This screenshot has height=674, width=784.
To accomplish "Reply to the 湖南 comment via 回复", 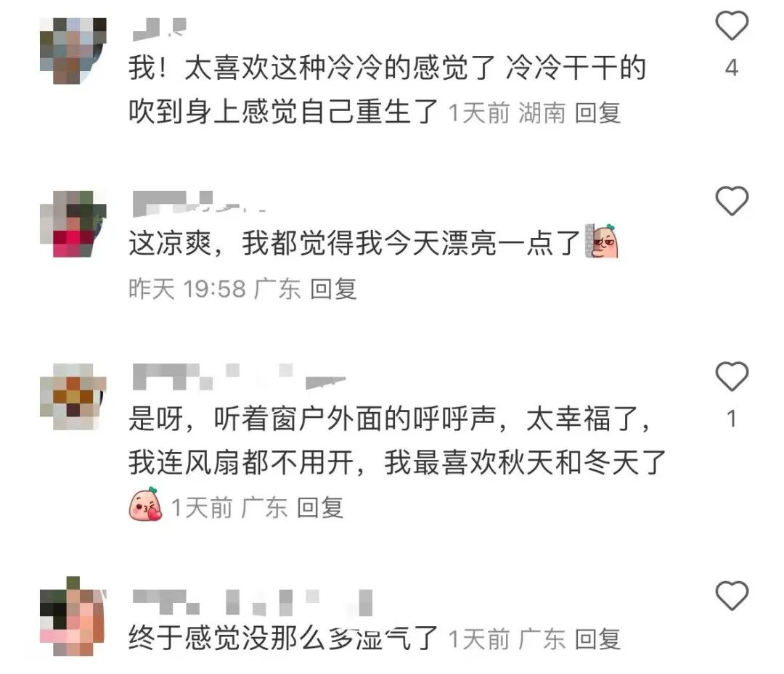I will point(597,112).
